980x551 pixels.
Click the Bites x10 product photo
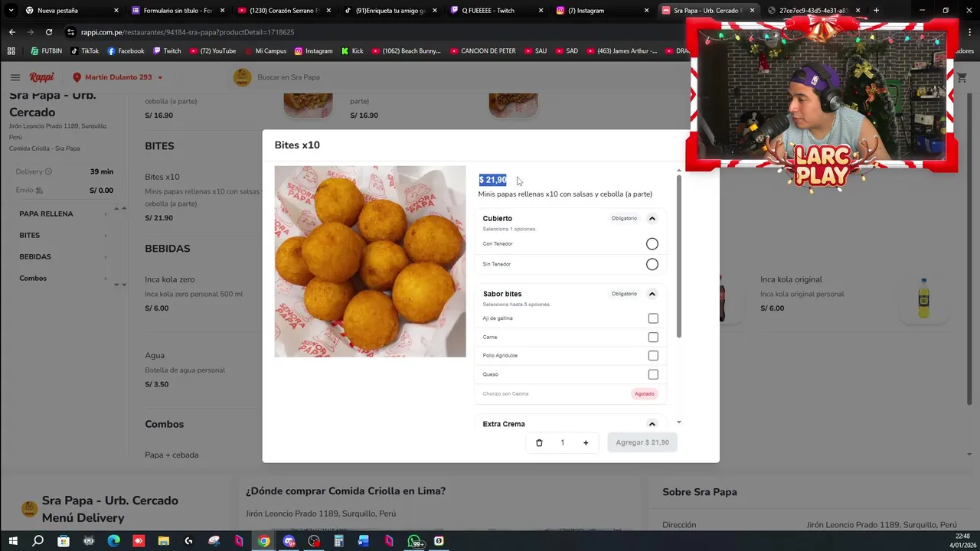pos(370,262)
